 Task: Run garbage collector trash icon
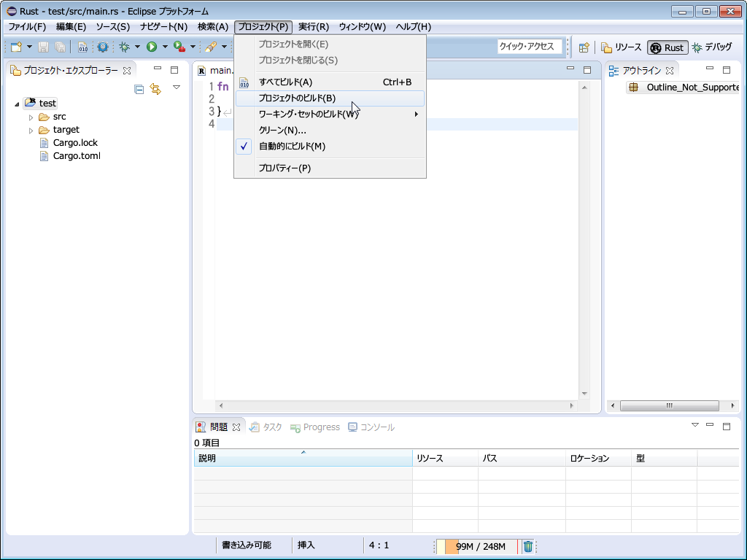[x=528, y=546]
